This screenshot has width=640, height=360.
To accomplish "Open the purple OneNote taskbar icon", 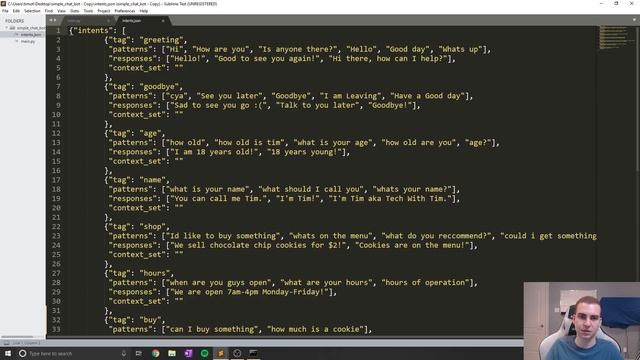I will click(x=188, y=353).
